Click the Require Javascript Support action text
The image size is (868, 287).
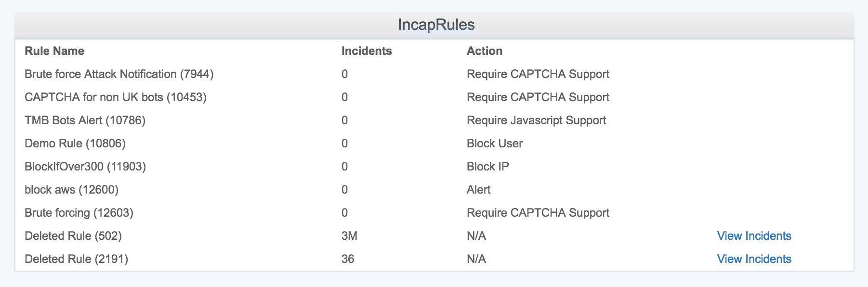tap(536, 120)
